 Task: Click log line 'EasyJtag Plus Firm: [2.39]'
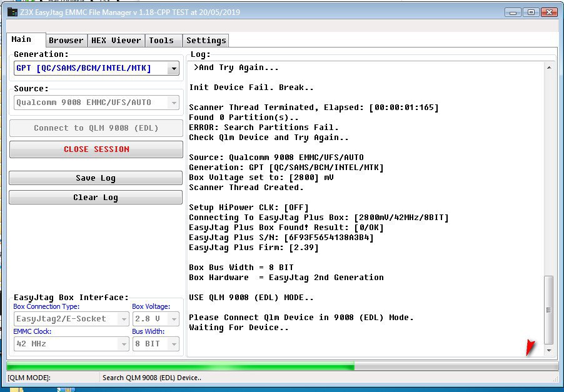click(x=254, y=248)
